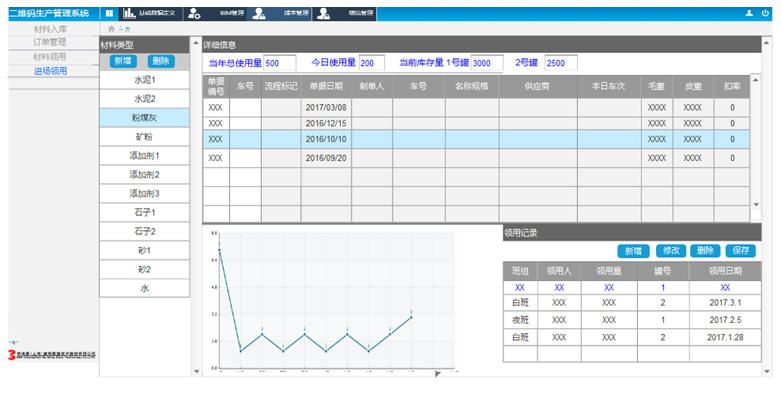Select 进场领用 in the left sidebar
This screenshot has width=782, height=399.
[x=50, y=71]
